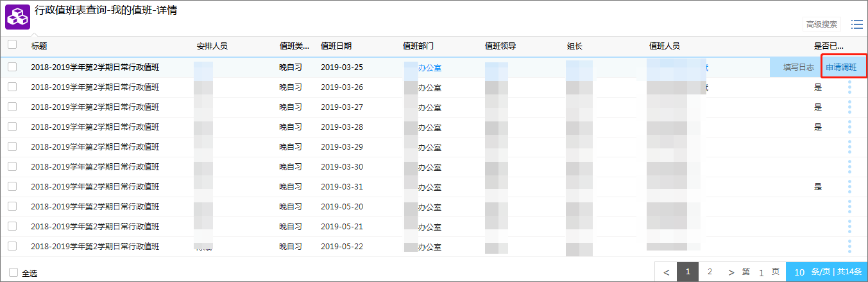Click 申请调班 for the first row
Image resolution: width=868 pixels, height=282 pixels.
pos(844,67)
